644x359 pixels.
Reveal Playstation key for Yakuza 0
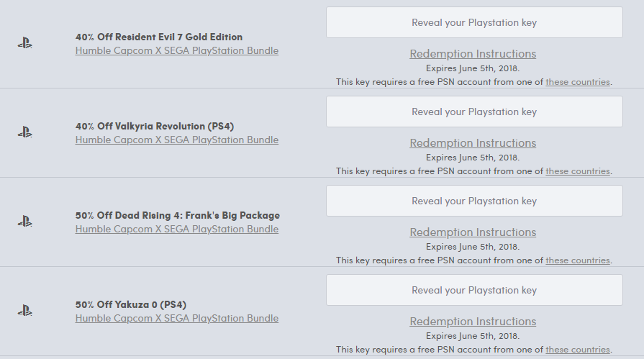click(x=474, y=290)
